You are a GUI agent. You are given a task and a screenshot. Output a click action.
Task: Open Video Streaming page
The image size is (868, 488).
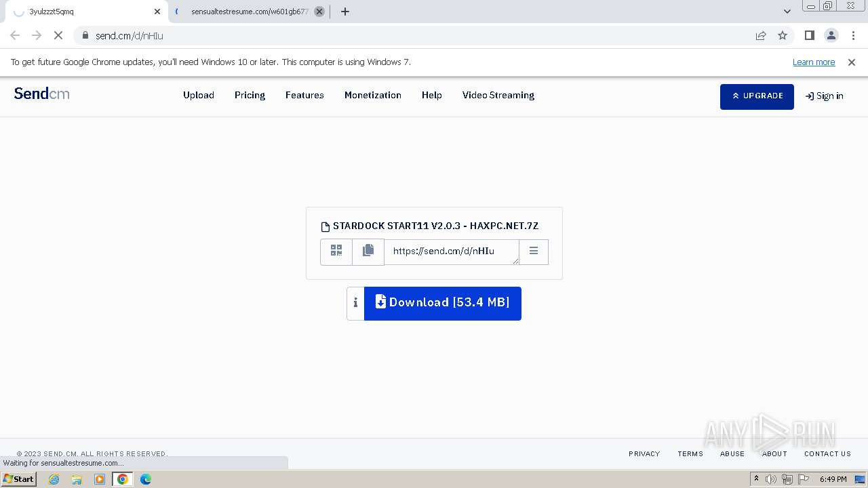(498, 95)
